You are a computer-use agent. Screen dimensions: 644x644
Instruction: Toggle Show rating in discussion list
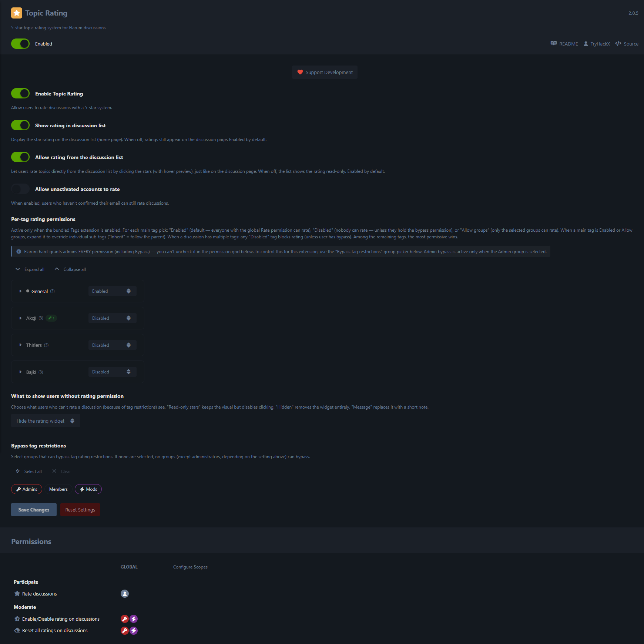[20, 125]
